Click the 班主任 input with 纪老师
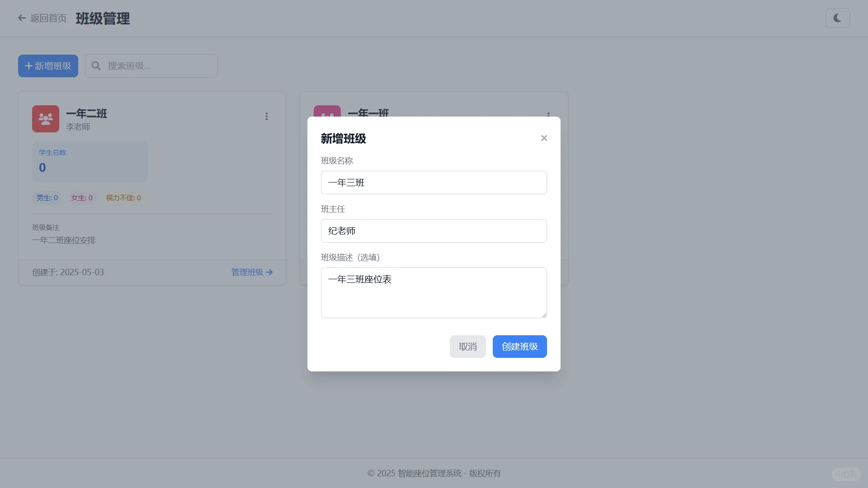Screen dimensions: 868x488 [x=434, y=231]
